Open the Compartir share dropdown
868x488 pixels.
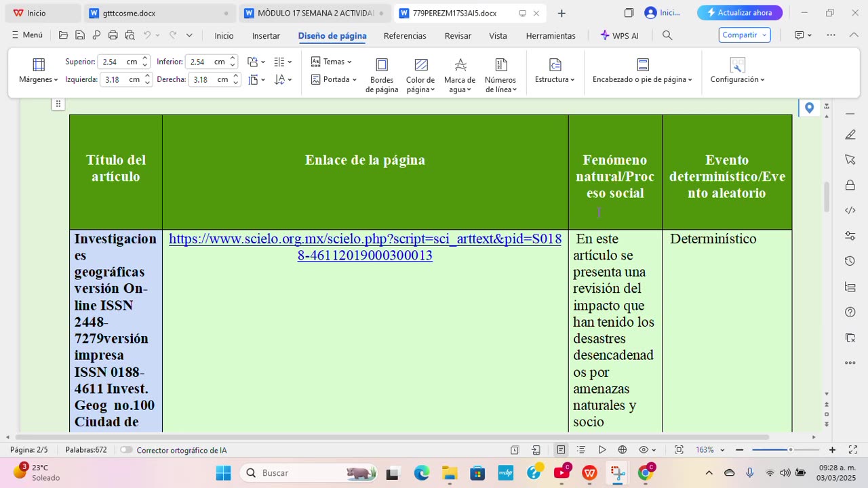(x=745, y=35)
